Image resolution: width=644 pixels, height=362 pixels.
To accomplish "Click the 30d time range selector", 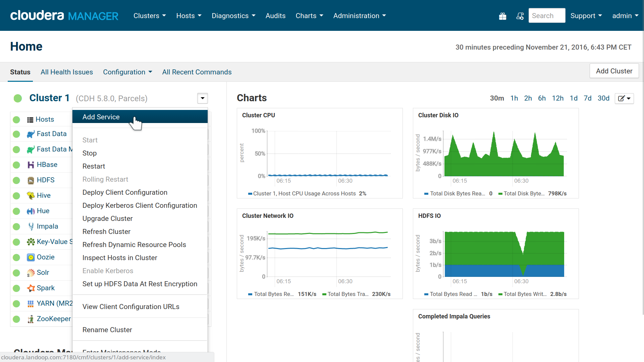I will coord(602,98).
